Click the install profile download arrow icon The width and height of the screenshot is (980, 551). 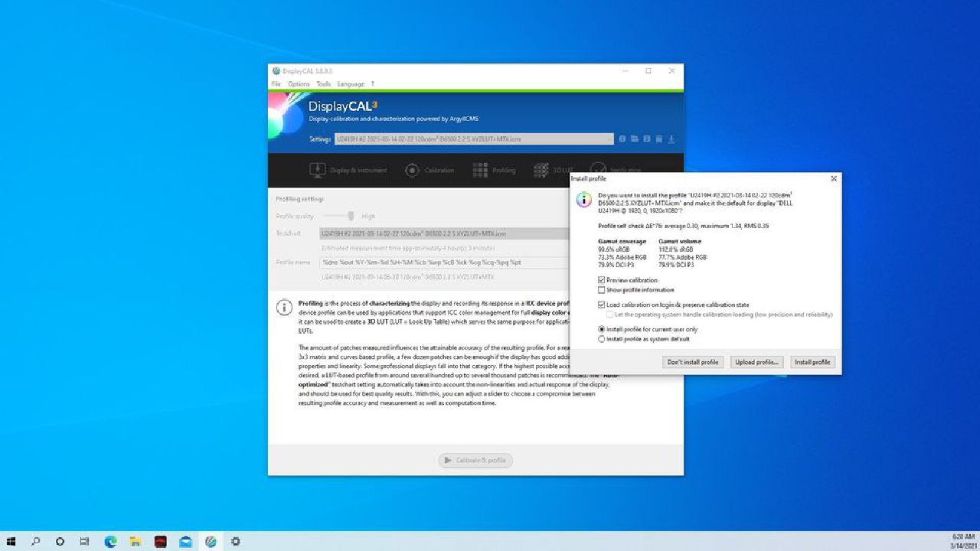[671, 139]
